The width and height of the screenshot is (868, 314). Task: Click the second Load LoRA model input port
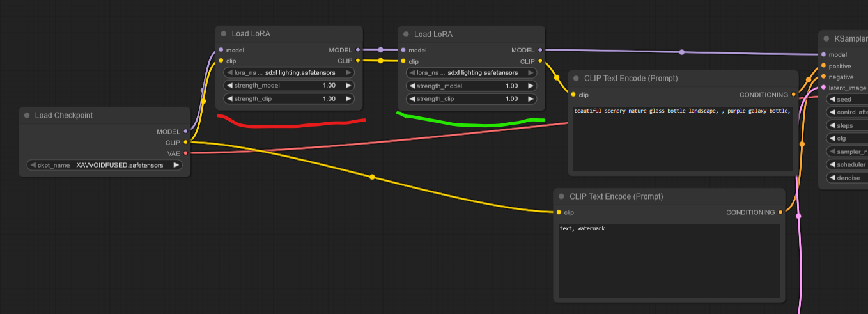click(x=403, y=50)
